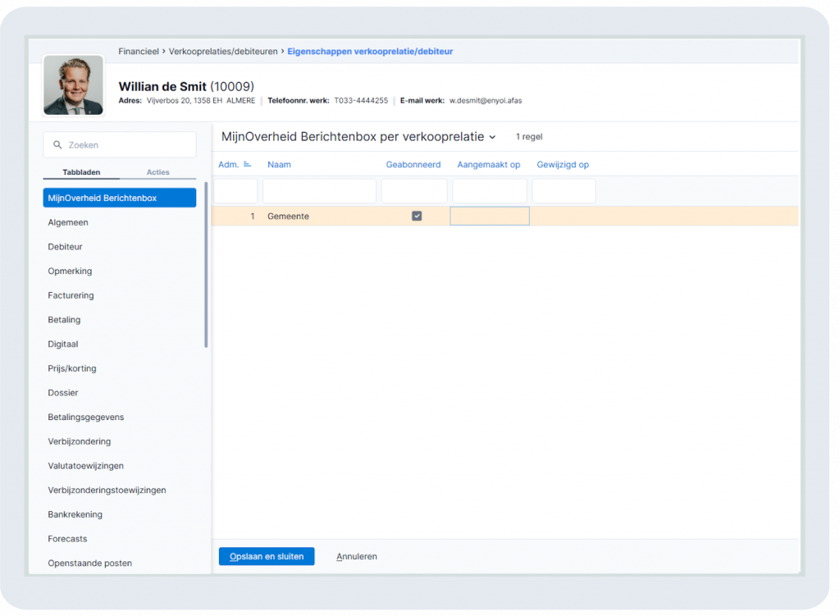Click the Annuleren button

[357, 557]
